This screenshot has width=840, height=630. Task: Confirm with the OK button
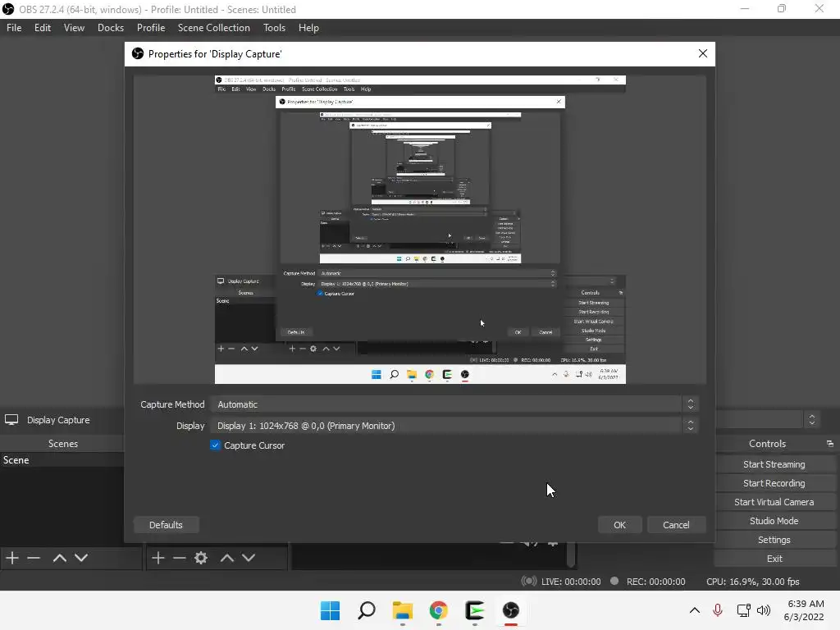point(620,525)
